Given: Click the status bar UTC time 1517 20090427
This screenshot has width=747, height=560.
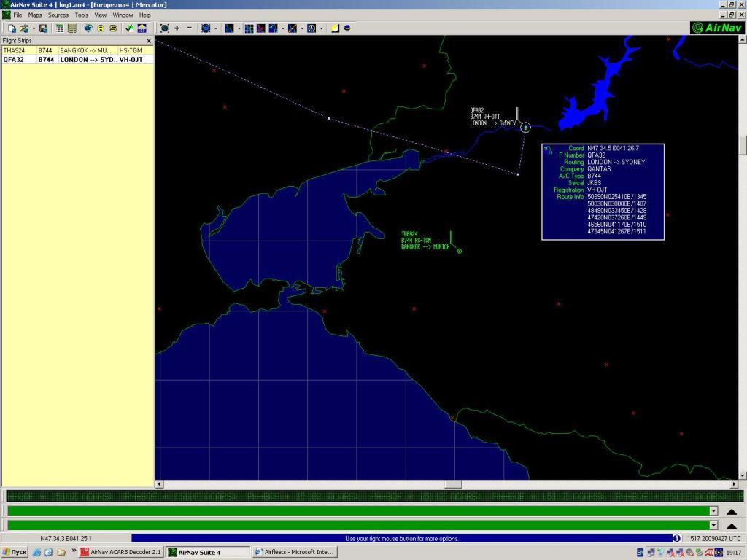Looking at the screenshot, I should point(713,539).
